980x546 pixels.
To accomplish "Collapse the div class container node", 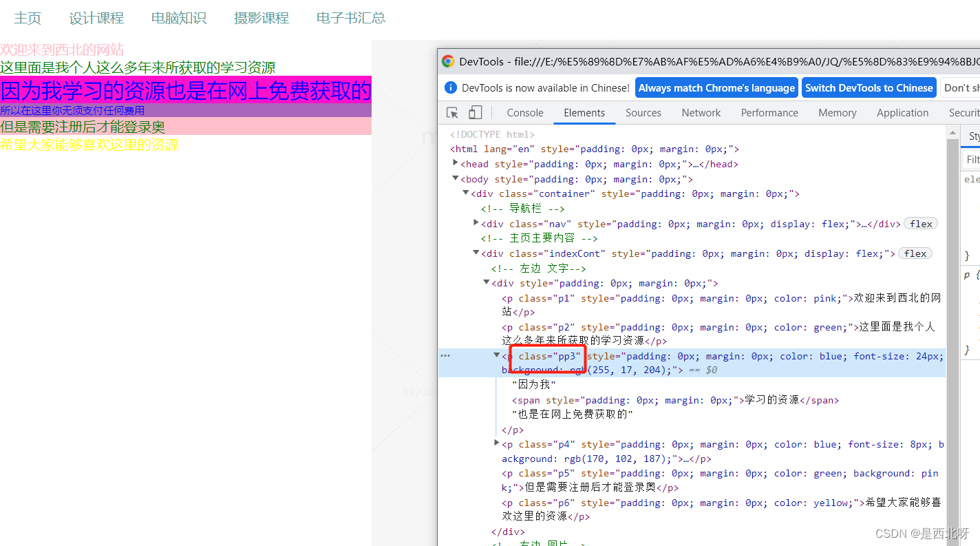I will tap(466, 193).
